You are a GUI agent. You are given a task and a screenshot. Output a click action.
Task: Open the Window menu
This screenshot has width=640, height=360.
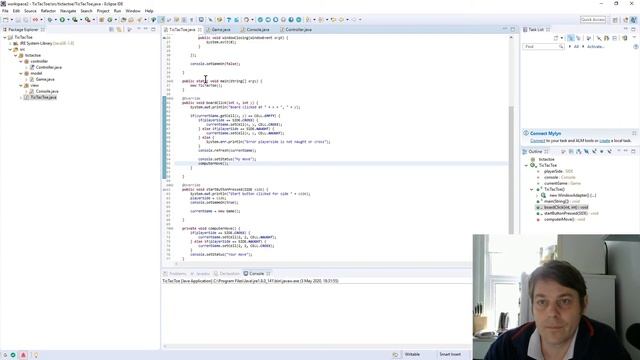point(133,11)
